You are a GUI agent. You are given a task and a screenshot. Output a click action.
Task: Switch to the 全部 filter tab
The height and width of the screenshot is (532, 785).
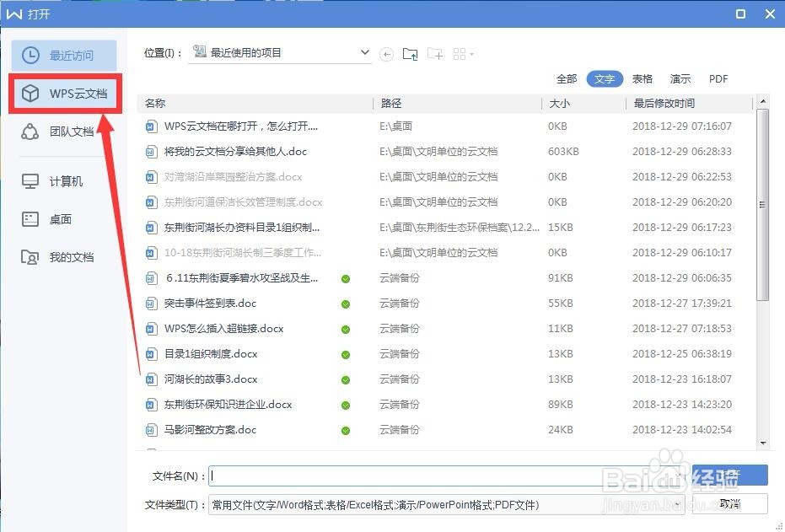(567, 79)
